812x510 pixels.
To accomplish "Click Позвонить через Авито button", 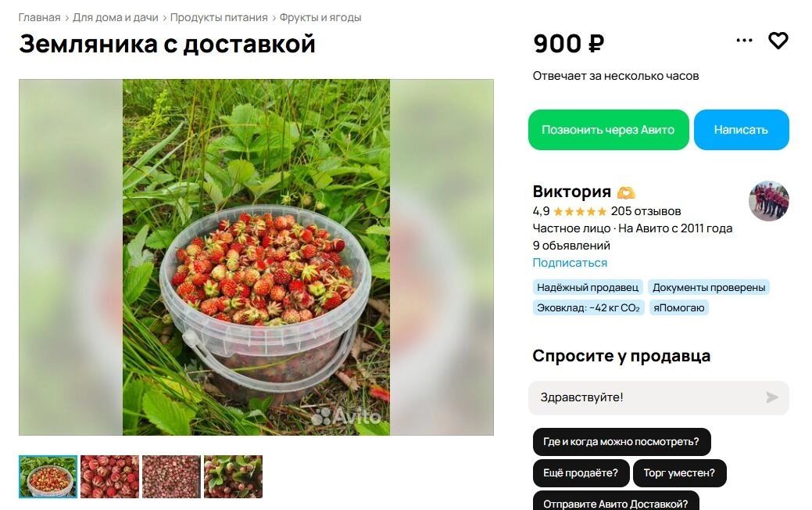I will [609, 130].
